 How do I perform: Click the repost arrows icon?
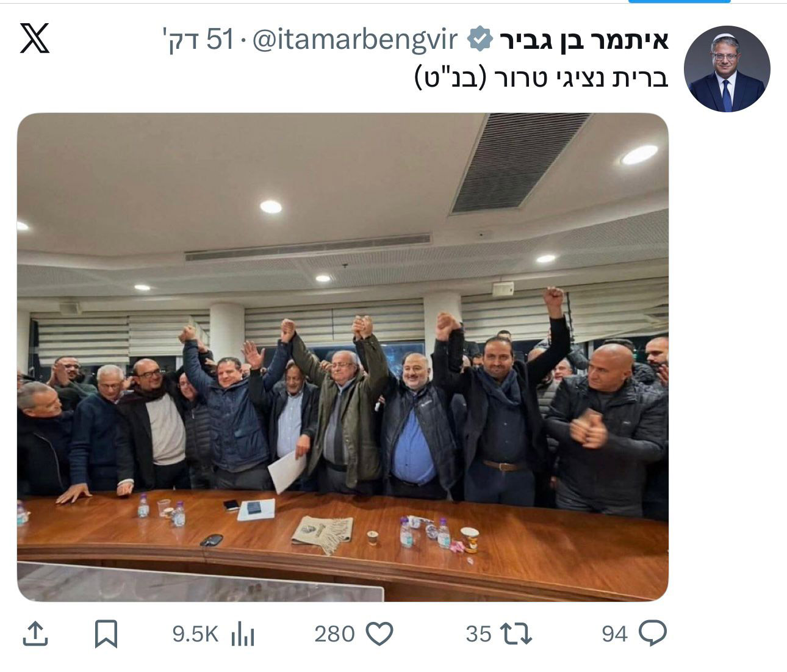[516, 634]
